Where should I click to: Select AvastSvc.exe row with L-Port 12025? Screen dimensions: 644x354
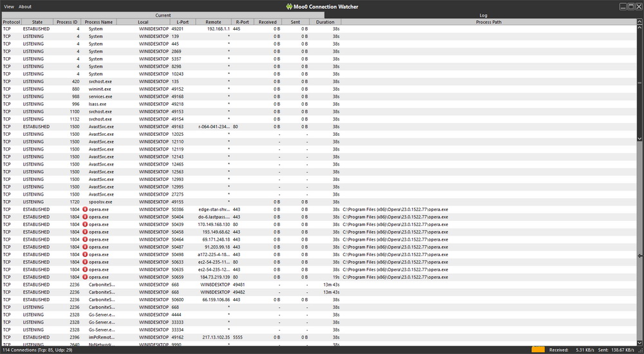319,135
